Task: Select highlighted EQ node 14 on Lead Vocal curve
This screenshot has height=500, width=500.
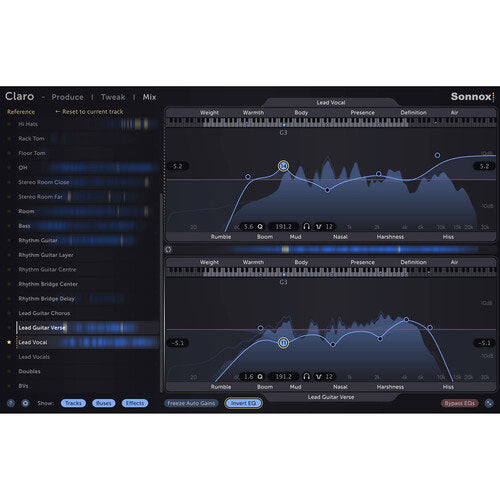Action: coord(284,166)
